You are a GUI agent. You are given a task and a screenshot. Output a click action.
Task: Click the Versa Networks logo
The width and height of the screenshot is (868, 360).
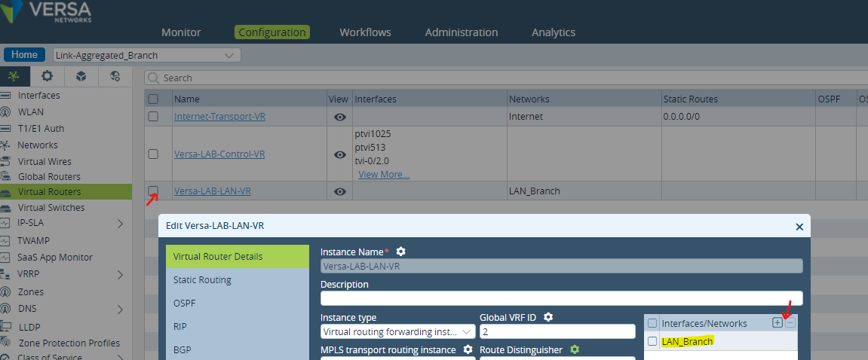(47, 12)
